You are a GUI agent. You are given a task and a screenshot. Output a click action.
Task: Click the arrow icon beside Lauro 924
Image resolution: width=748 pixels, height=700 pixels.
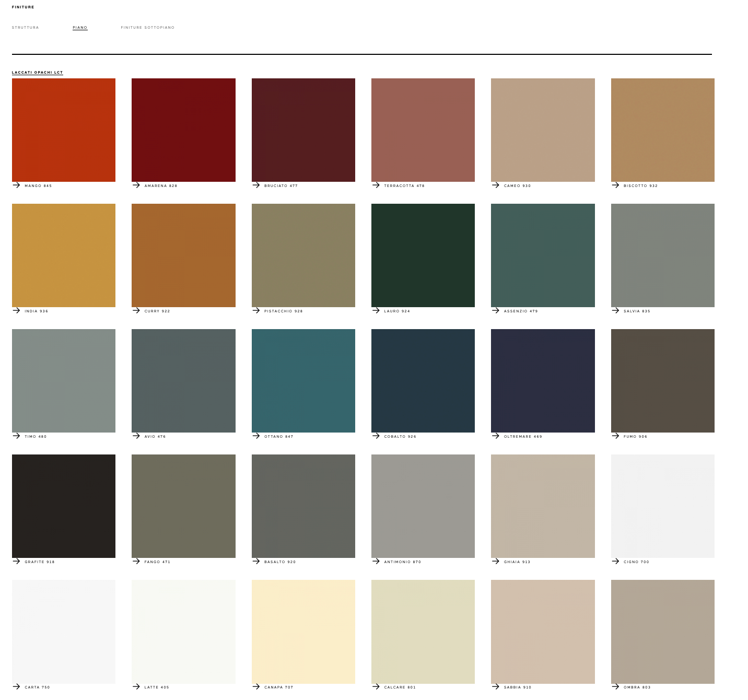pos(376,310)
